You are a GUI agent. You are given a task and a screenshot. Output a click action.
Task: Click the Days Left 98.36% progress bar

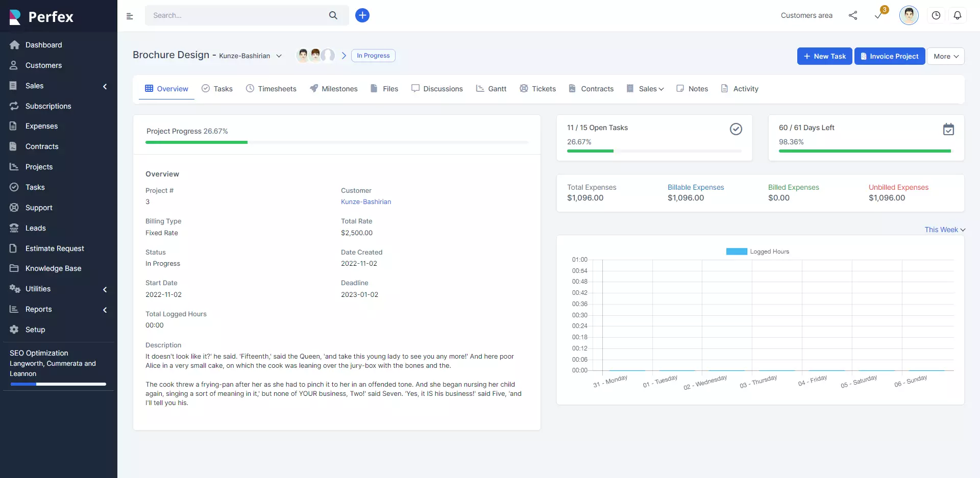pyautogui.click(x=866, y=151)
